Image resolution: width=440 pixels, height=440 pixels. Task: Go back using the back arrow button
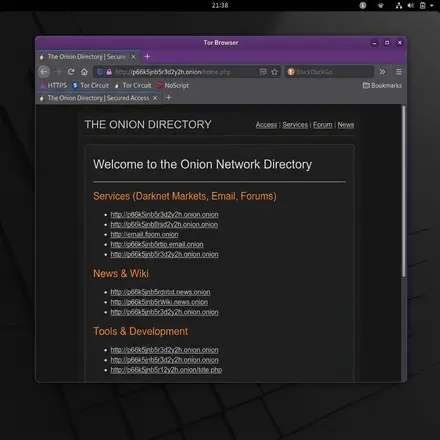click(44, 72)
